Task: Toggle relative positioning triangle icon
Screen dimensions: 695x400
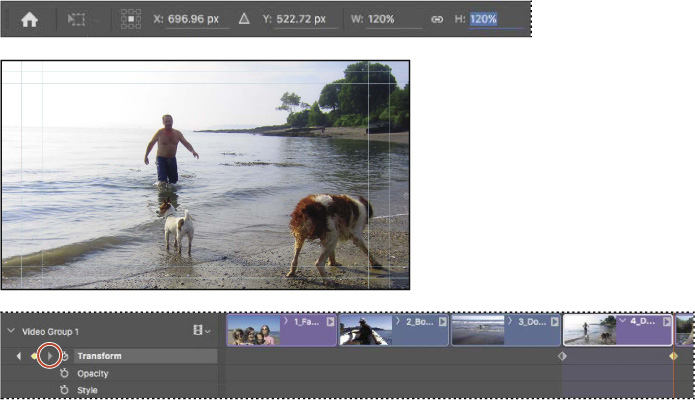Action: (244, 19)
